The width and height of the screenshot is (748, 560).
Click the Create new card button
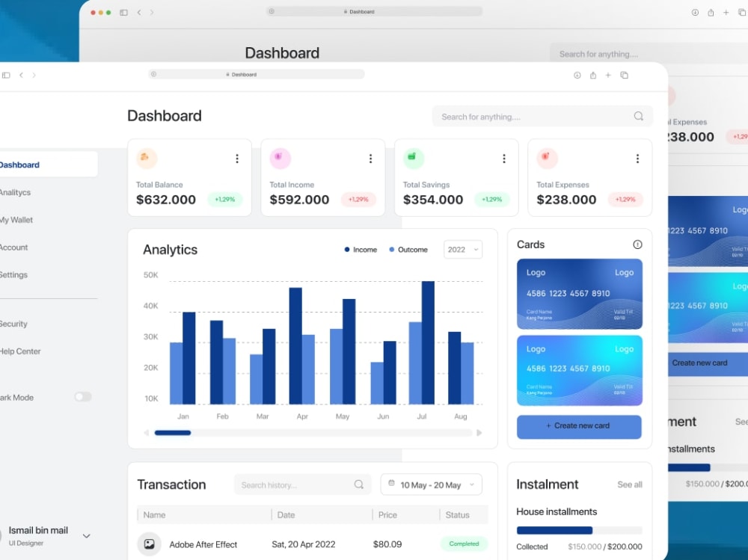pyautogui.click(x=579, y=426)
